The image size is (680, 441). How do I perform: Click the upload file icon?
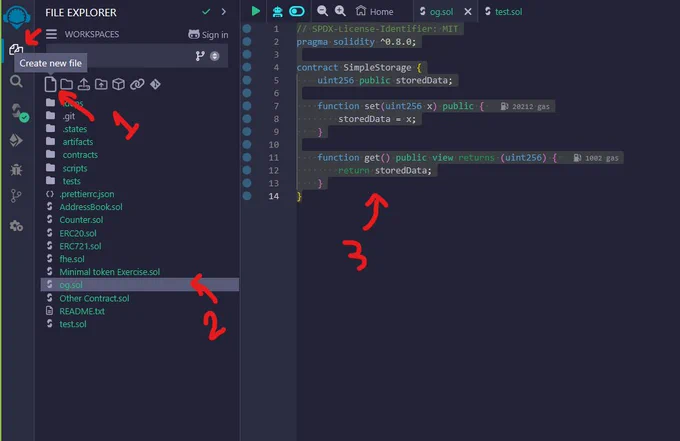pyautogui.click(x=84, y=84)
